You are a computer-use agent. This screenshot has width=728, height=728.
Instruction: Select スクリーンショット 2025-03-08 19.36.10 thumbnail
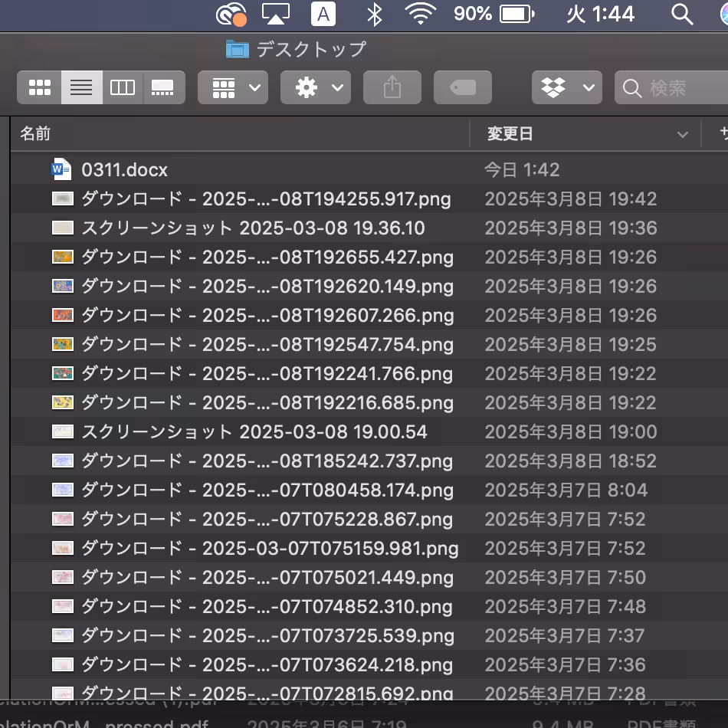(x=63, y=228)
